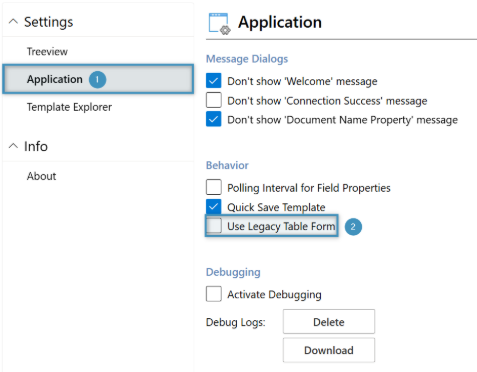
Task: Turn on Activate Debugging
Action: tap(213, 294)
